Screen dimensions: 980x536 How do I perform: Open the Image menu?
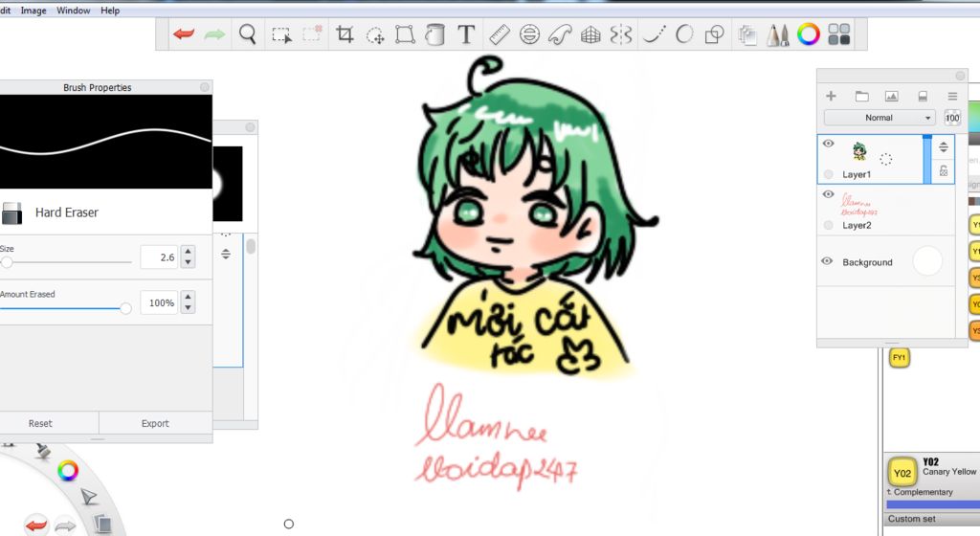point(33,11)
